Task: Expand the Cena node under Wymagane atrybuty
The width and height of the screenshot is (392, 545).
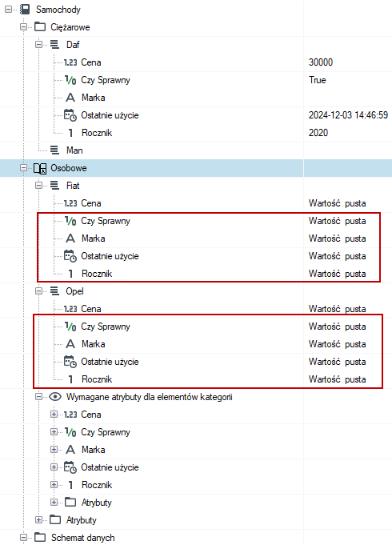Action: (54, 415)
